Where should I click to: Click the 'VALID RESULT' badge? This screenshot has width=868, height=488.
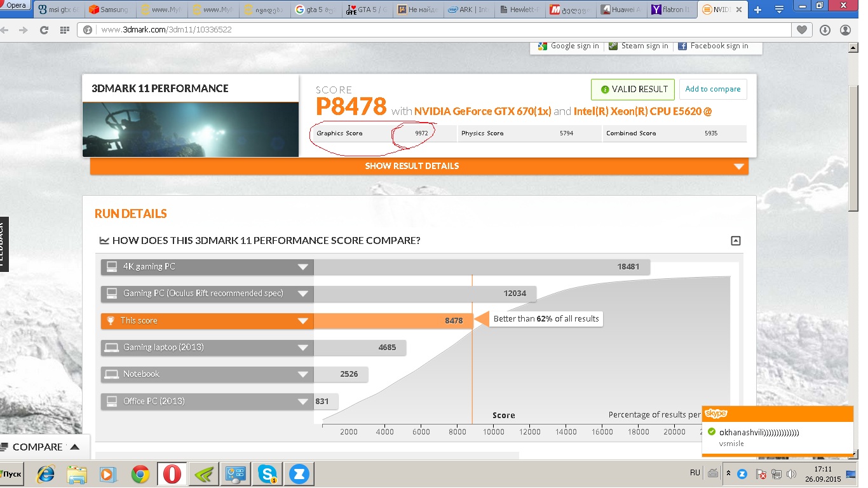click(633, 89)
